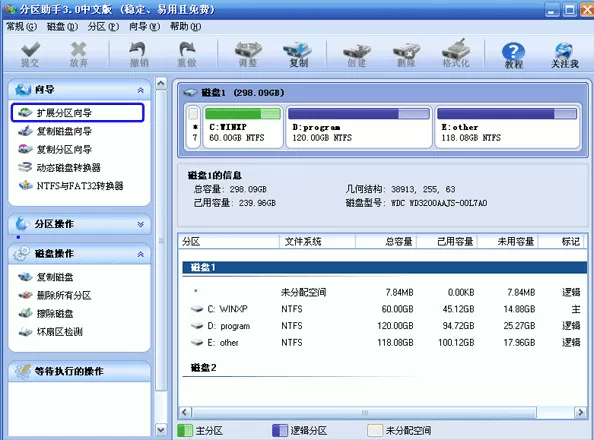The width and height of the screenshot is (594, 440).
Task: Click the horizontal scrollbar right arrow
Action: click(x=580, y=412)
